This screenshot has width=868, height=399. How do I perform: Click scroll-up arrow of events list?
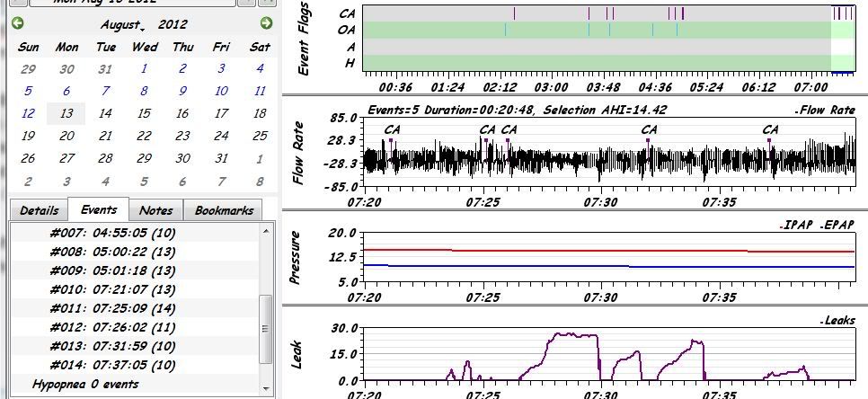265,231
